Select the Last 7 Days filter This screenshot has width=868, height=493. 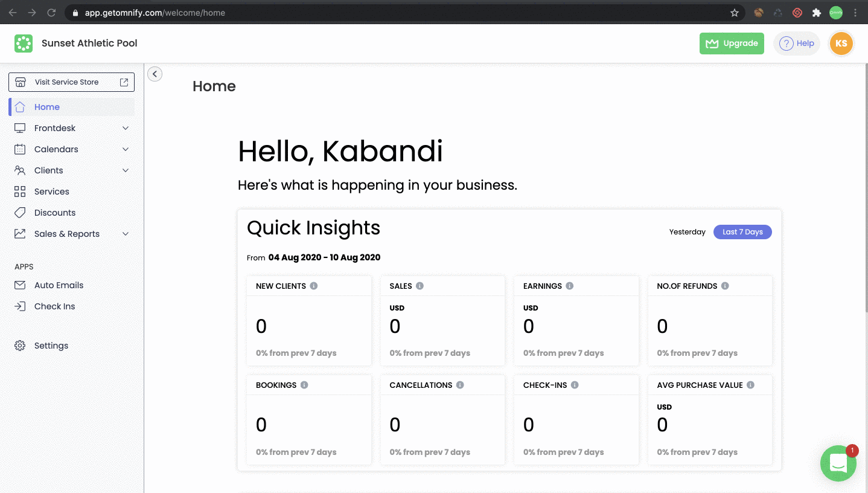pos(742,232)
